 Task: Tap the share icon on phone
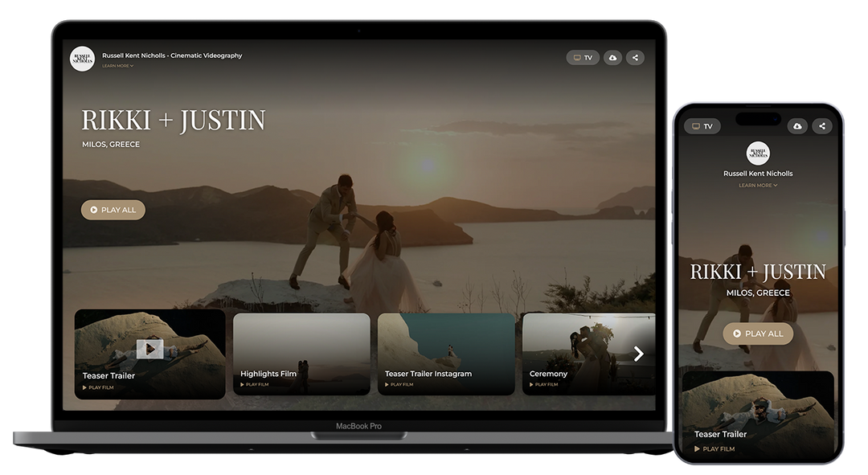[x=821, y=126]
